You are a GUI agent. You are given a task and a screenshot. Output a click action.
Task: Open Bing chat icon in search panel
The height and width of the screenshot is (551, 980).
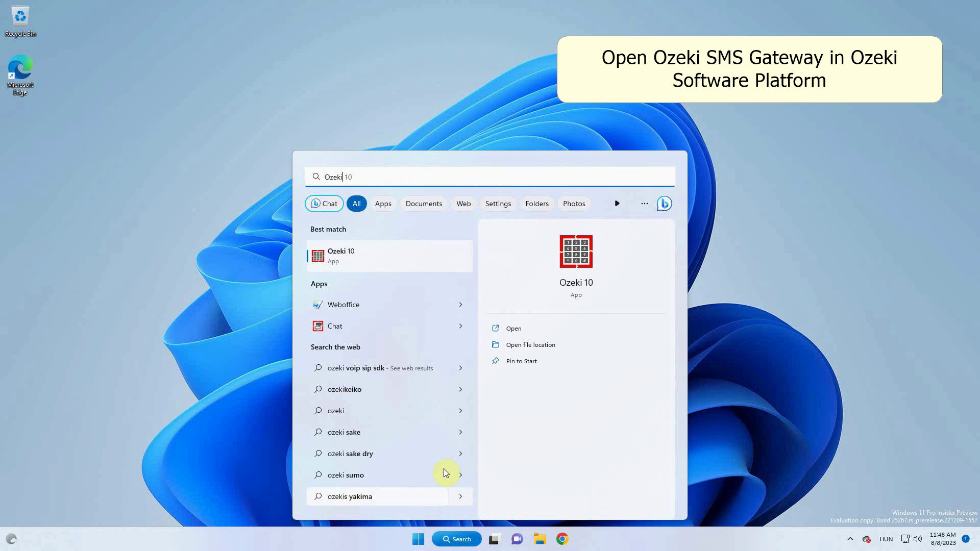tap(664, 204)
